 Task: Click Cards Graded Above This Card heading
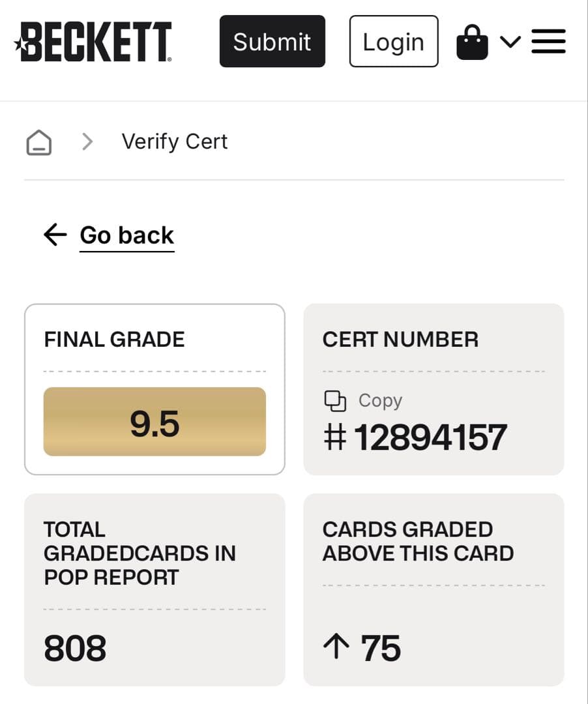point(418,541)
